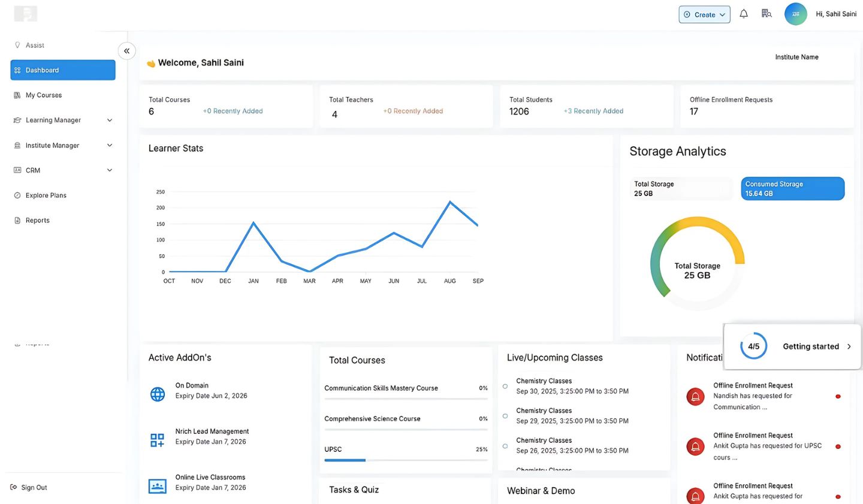863x504 pixels.
Task: Open the institute search icon in header
Action: click(x=766, y=14)
